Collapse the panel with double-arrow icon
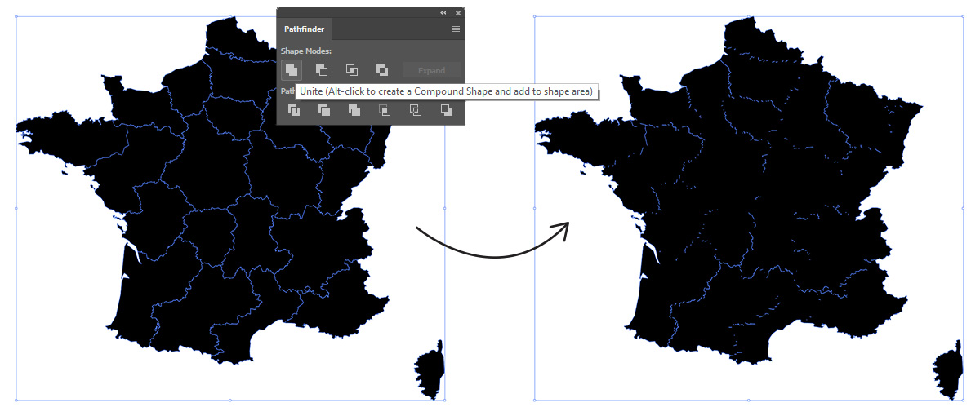 tap(443, 13)
